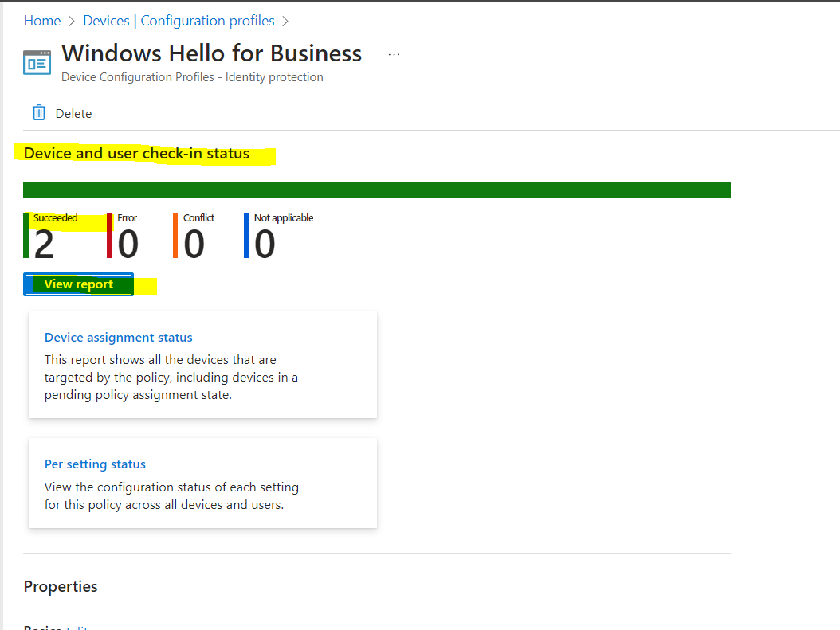Open the ellipsis more options menu
The height and width of the screenshot is (630, 840).
[x=394, y=55]
